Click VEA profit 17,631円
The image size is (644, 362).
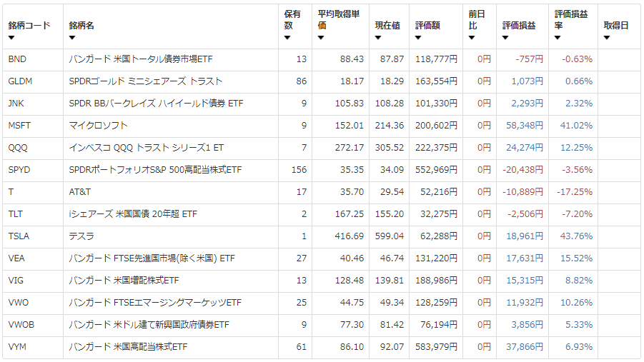pyautogui.click(x=525, y=258)
